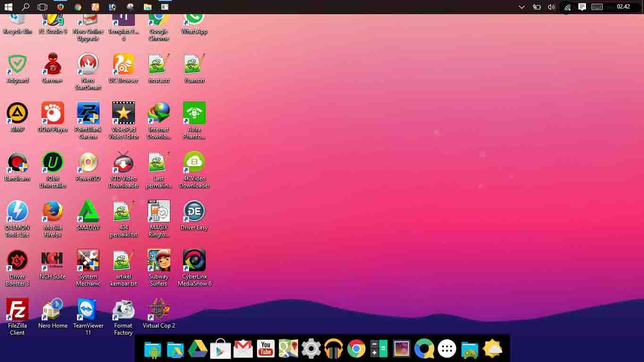Click the taskbar search magnifier
This screenshot has height=362, width=644.
(25, 7)
